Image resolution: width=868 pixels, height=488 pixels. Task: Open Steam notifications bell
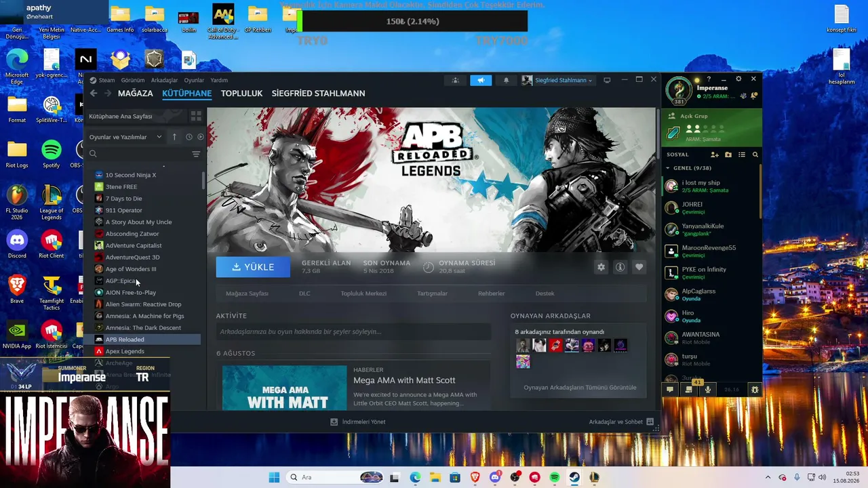(506, 80)
